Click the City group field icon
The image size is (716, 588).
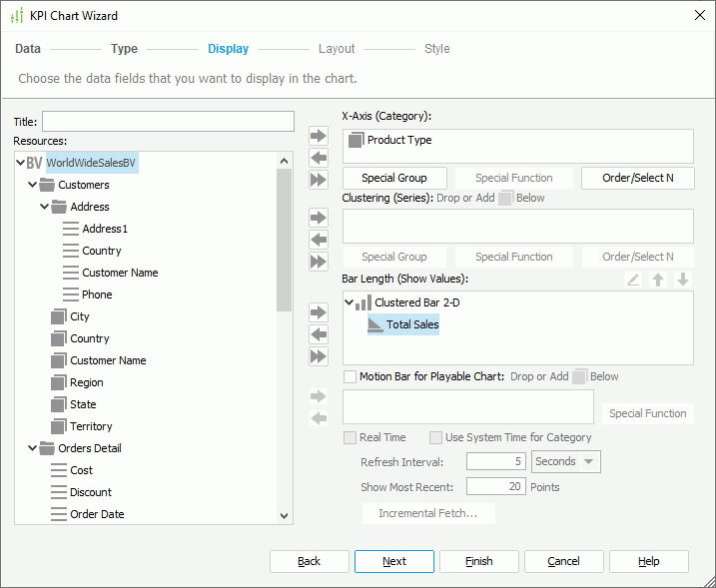[59, 316]
